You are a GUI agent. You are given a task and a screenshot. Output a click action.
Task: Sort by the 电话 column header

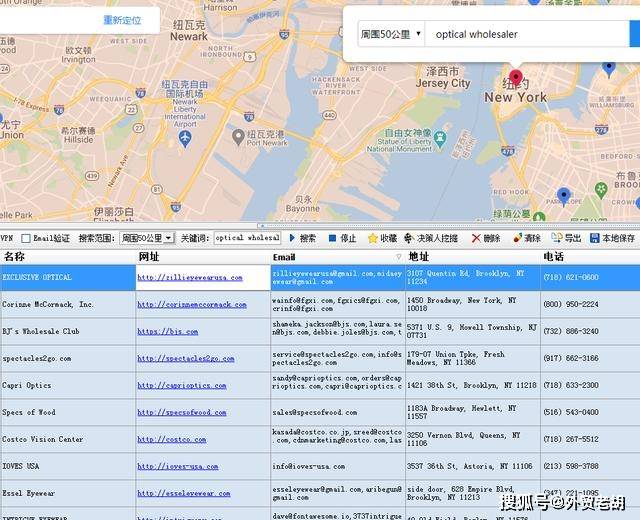tap(590, 257)
